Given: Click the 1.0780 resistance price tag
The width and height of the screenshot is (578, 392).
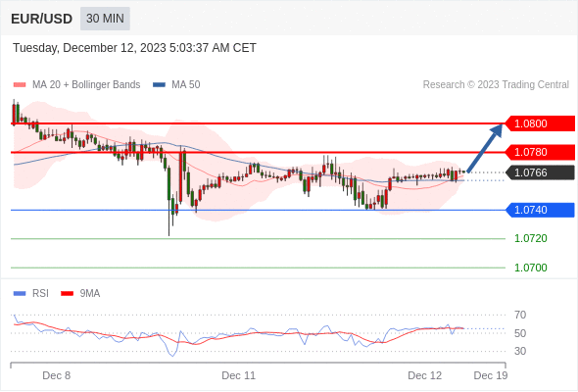Looking at the screenshot, I should [540, 152].
